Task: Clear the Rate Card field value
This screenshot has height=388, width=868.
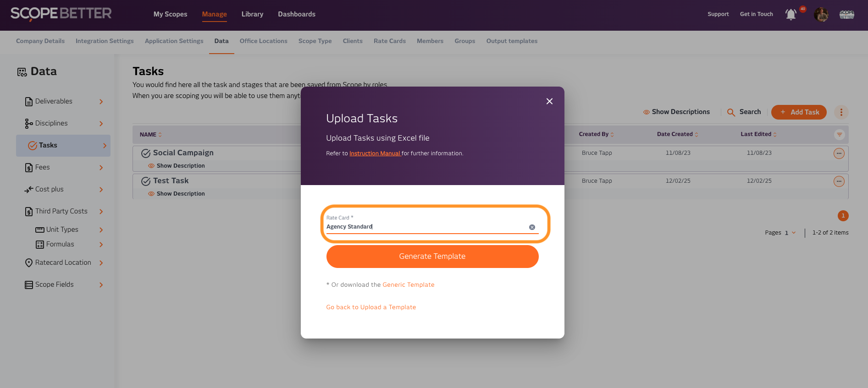Action: [x=532, y=227]
